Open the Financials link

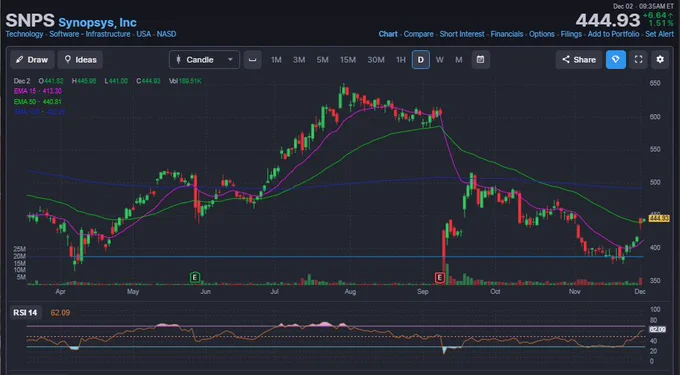click(x=507, y=34)
